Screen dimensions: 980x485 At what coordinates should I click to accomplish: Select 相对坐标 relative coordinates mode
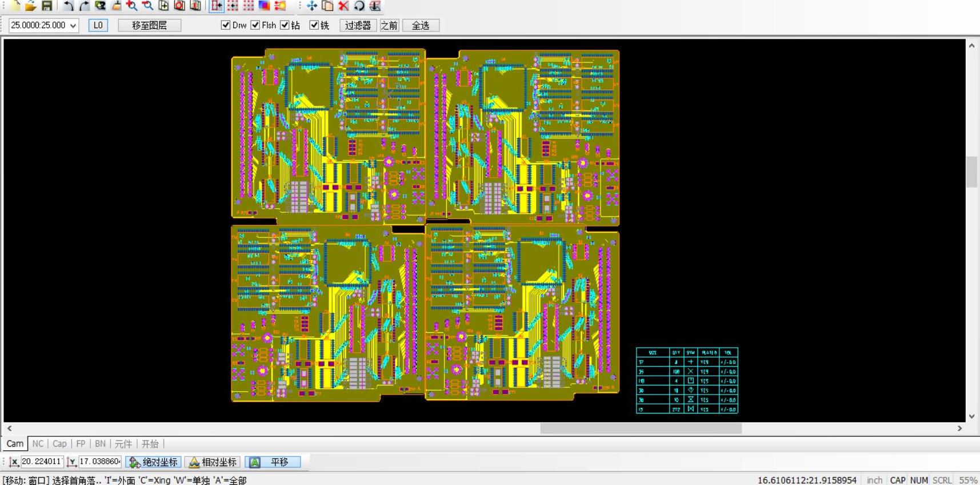point(213,462)
